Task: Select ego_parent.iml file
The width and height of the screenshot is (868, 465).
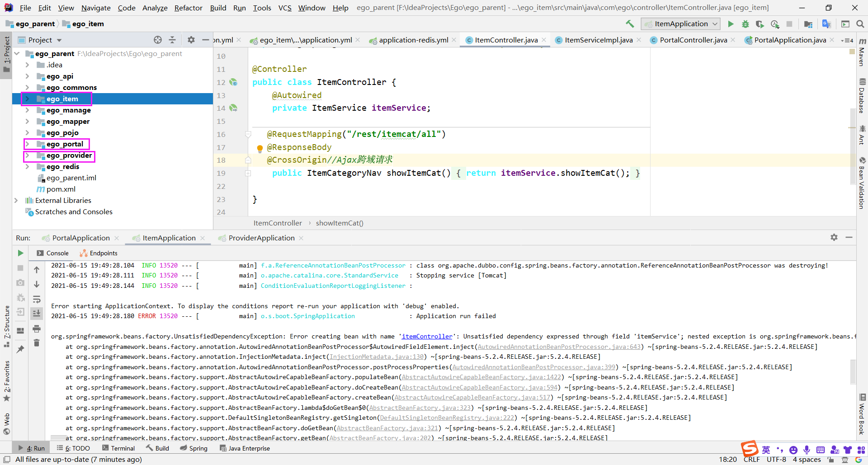Action: (71, 178)
